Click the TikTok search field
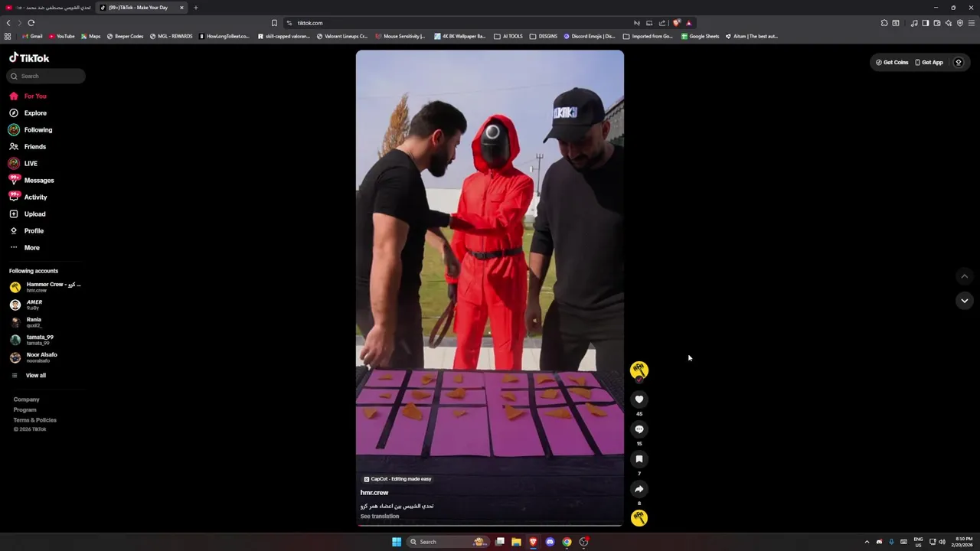980x551 pixels. [46, 76]
